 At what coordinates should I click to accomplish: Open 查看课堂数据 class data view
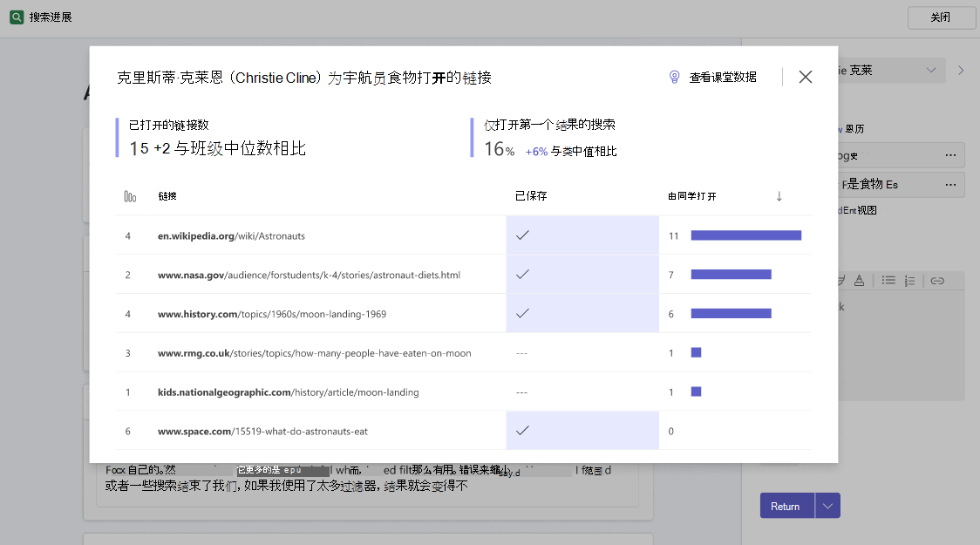coord(723,77)
